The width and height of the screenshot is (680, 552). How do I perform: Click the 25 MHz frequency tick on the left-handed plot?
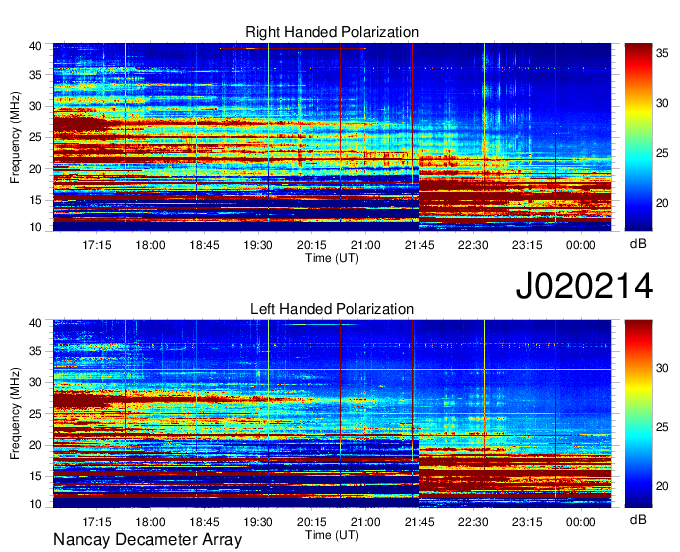pos(36,414)
